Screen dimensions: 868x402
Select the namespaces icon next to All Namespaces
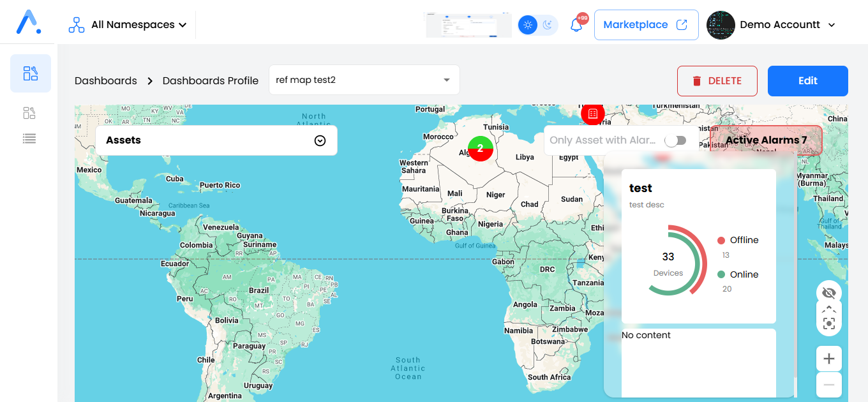click(76, 24)
